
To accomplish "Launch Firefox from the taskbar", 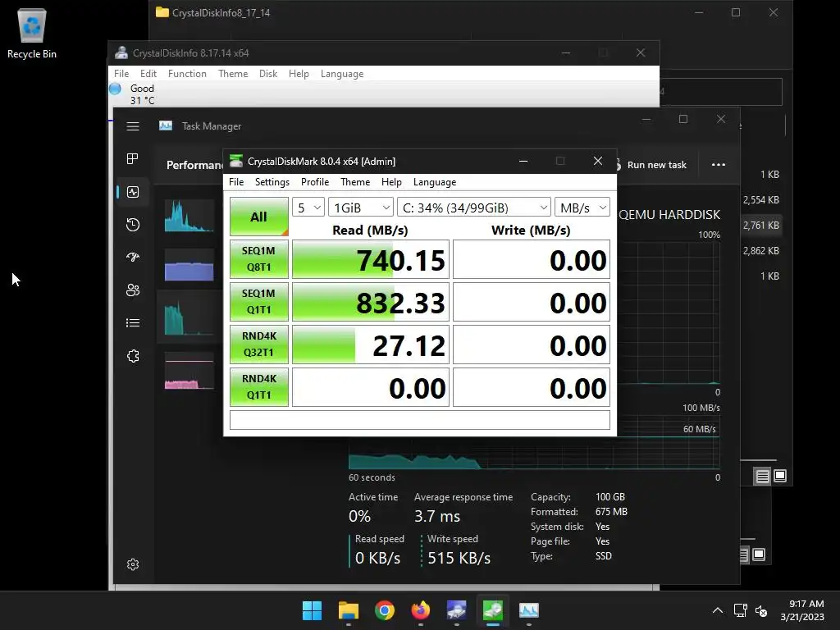I will [x=421, y=610].
